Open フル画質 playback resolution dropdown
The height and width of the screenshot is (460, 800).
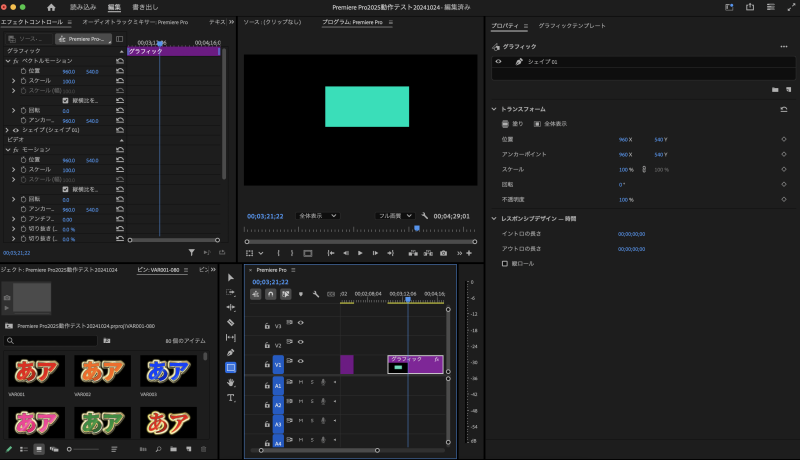point(394,216)
